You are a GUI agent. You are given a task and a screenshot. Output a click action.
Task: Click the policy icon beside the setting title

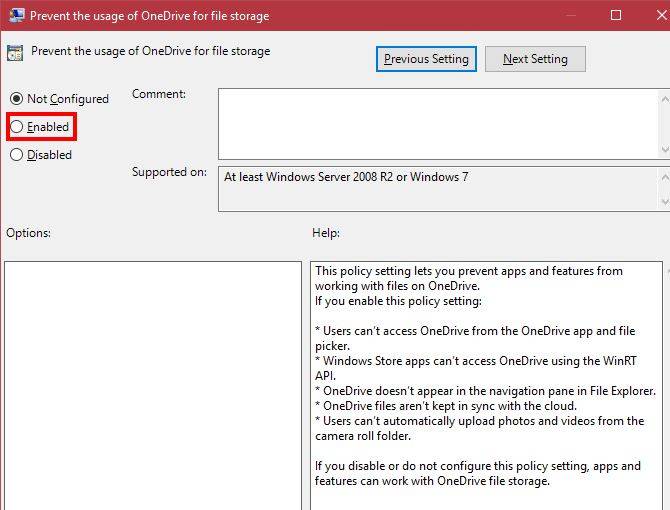15,53
